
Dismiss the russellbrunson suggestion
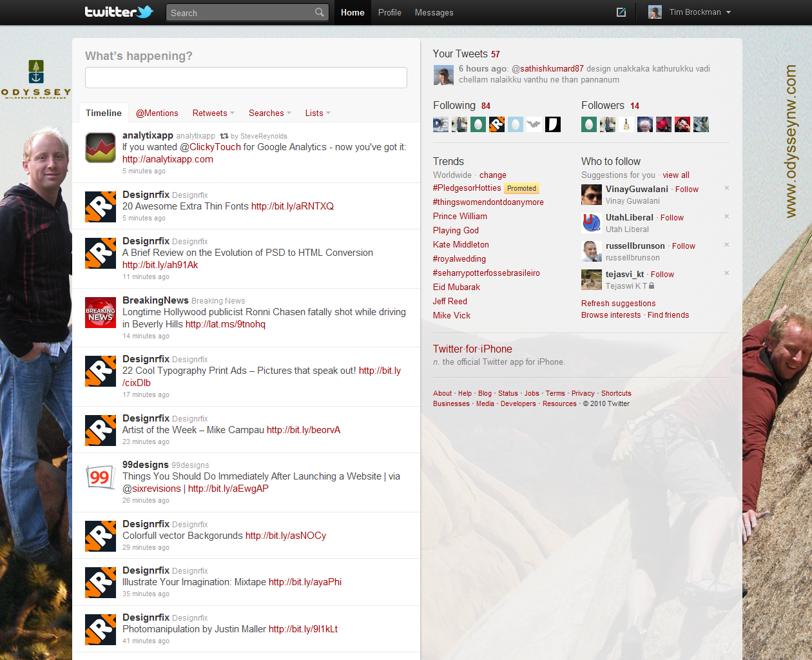[726, 245]
